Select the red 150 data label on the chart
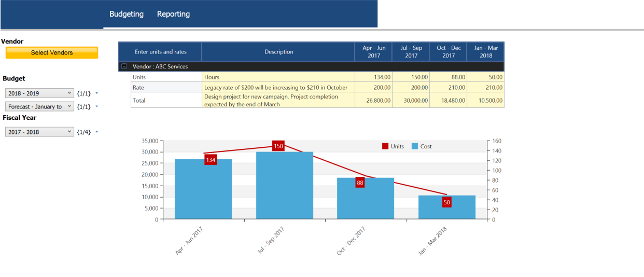Screen dimensions: 644x277 coord(278,146)
